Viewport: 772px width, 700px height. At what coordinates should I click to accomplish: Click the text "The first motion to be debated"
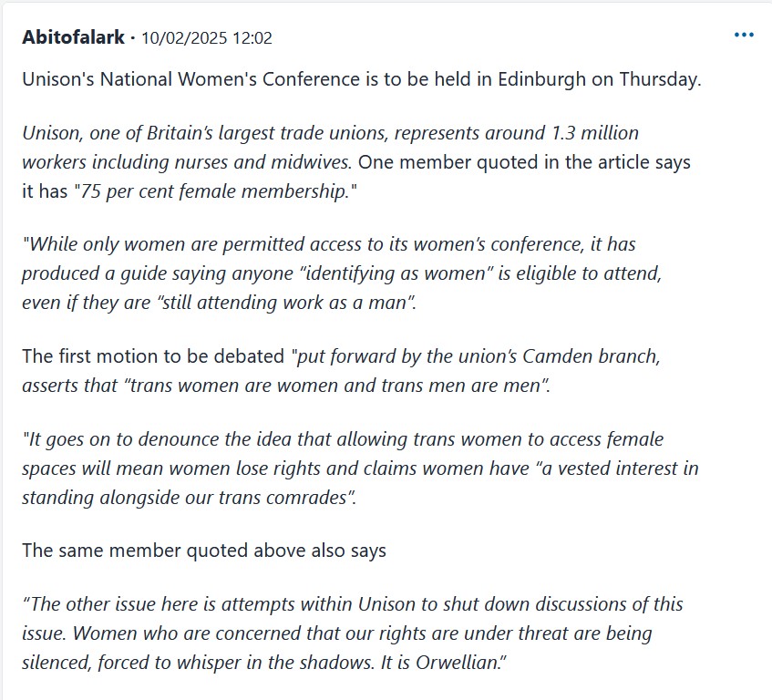pos(155,357)
